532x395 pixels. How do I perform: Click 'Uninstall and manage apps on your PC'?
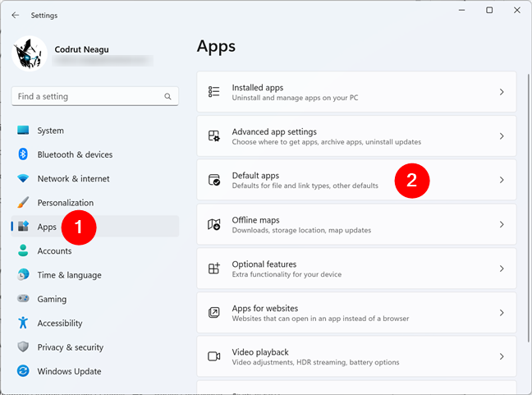(295, 98)
